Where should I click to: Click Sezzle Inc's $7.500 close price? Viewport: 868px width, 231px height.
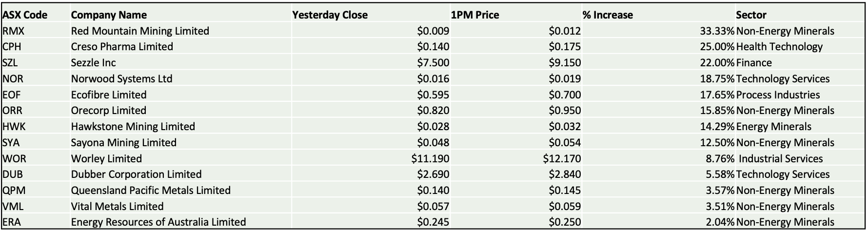(433, 63)
